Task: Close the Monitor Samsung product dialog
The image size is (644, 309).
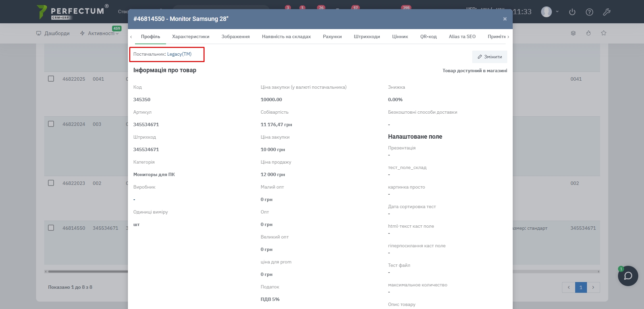Action: pyautogui.click(x=505, y=19)
